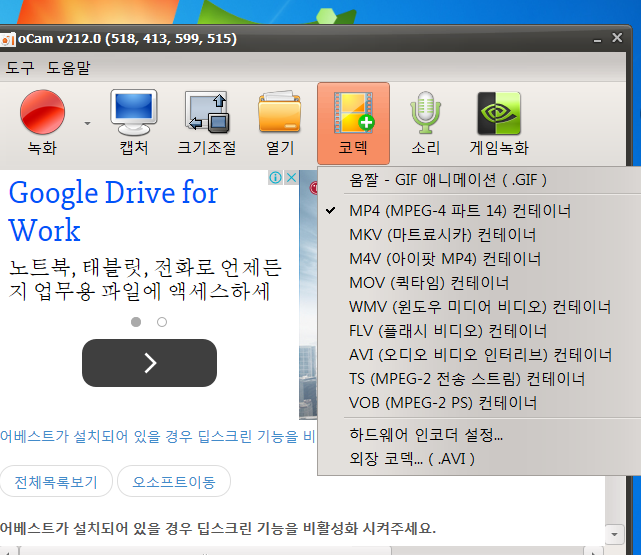Image resolution: width=641 pixels, height=555 pixels.
Task: Select MKV (마트료시카) 컨테이너 option
Action: point(479,235)
